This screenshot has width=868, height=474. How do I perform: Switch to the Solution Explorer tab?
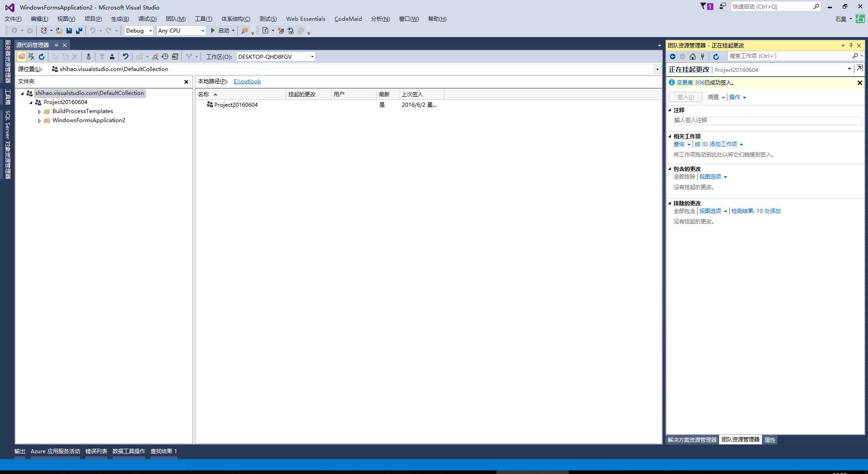coord(692,440)
